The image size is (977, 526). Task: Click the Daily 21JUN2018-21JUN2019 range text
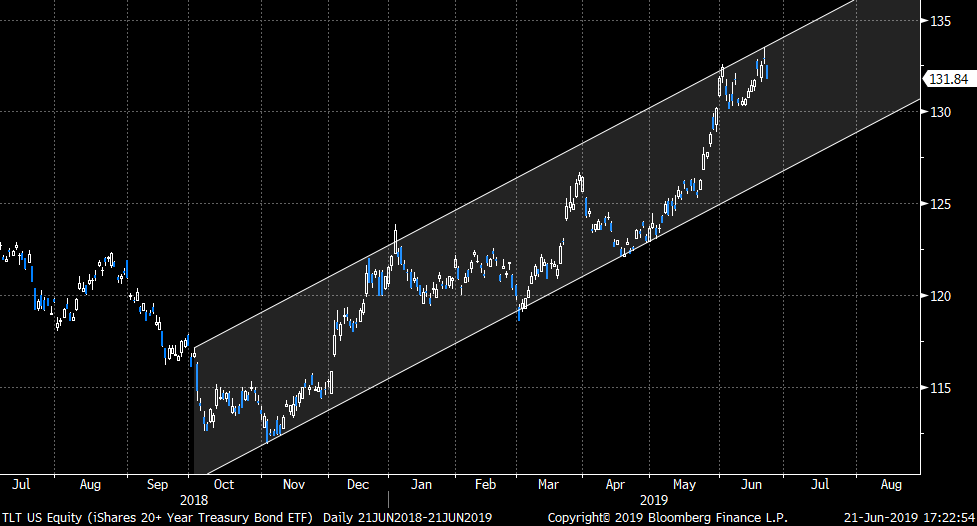[407, 518]
